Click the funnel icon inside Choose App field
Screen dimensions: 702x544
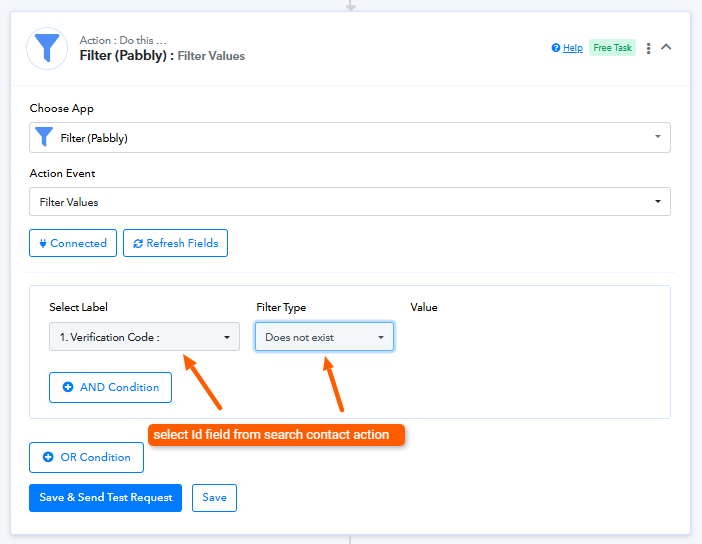pos(45,138)
